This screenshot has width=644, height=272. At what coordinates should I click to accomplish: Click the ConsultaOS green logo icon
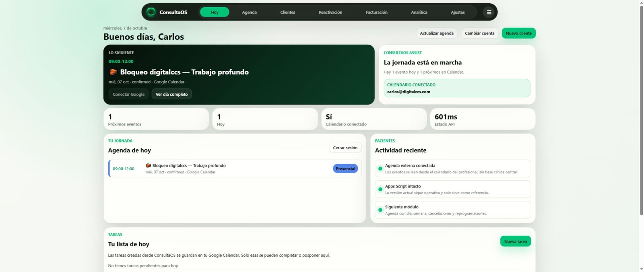pyautogui.click(x=151, y=12)
